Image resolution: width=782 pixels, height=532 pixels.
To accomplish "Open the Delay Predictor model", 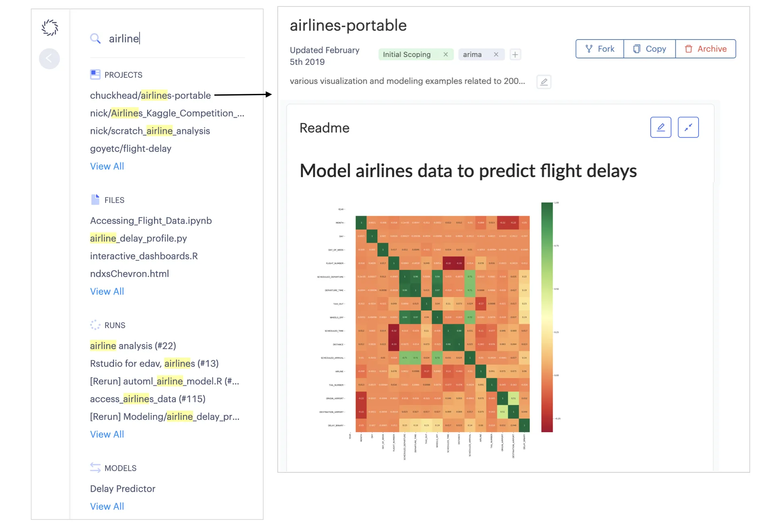I will click(123, 489).
